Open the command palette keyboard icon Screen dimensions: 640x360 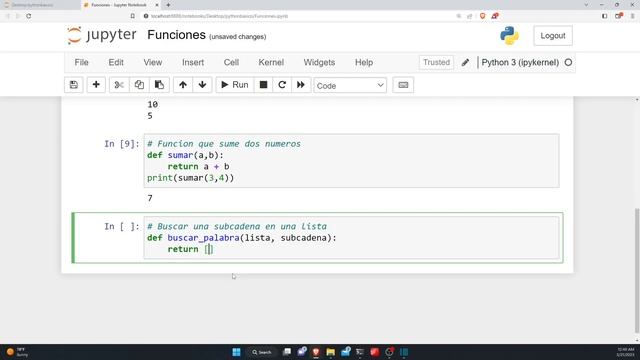tap(403, 85)
